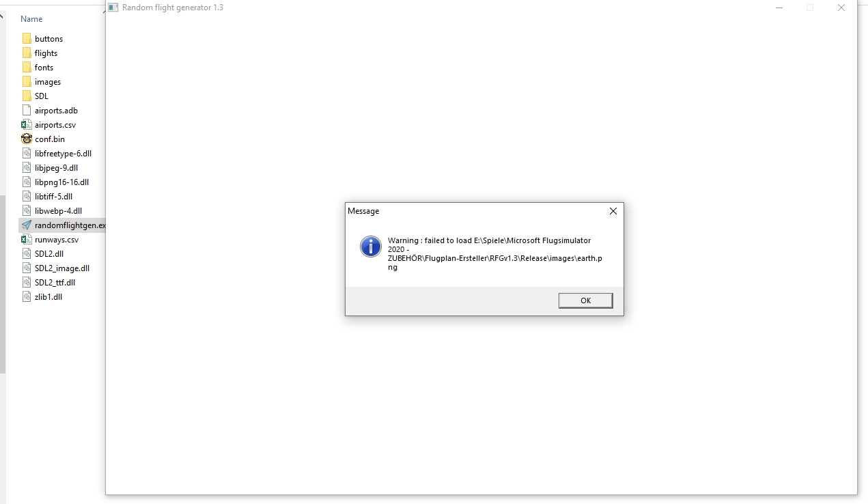Select the SDL2_ttf.dll file
Image resolution: width=868 pixels, height=504 pixels.
(x=55, y=283)
